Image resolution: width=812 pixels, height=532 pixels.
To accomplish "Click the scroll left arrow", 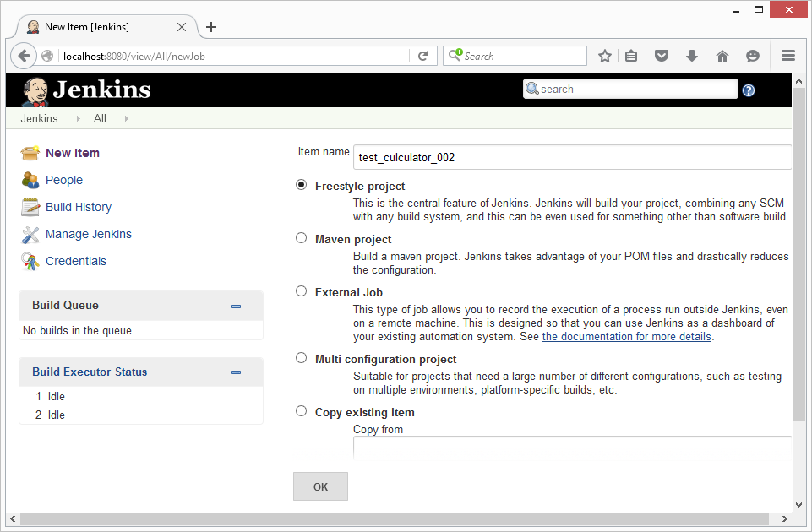I will [x=13, y=518].
